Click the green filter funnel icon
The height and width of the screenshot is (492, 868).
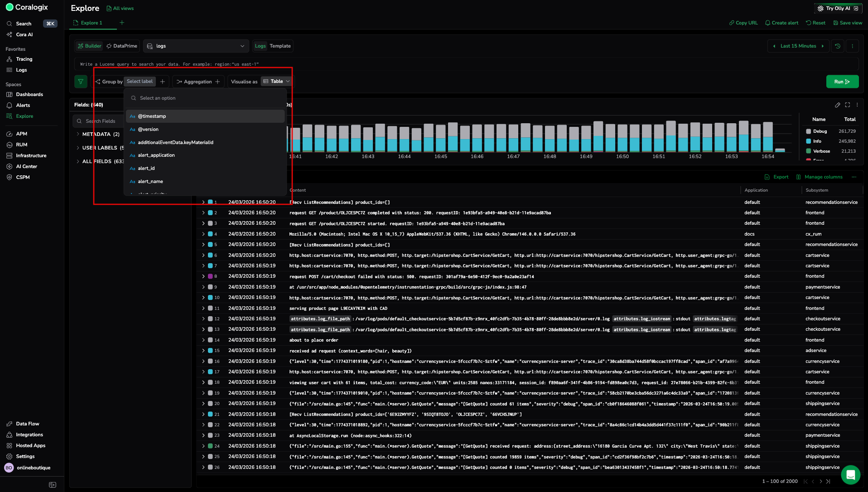coord(81,82)
